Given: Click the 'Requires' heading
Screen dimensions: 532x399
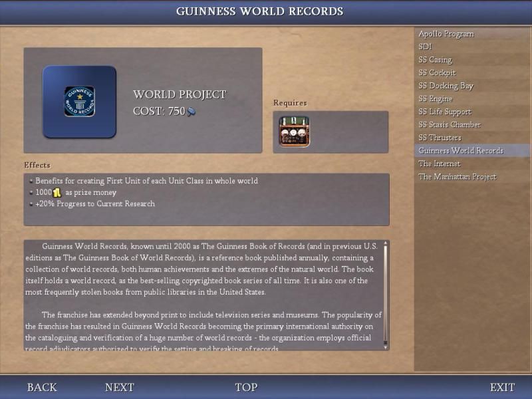Looking at the screenshot, I should click(x=290, y=103).
